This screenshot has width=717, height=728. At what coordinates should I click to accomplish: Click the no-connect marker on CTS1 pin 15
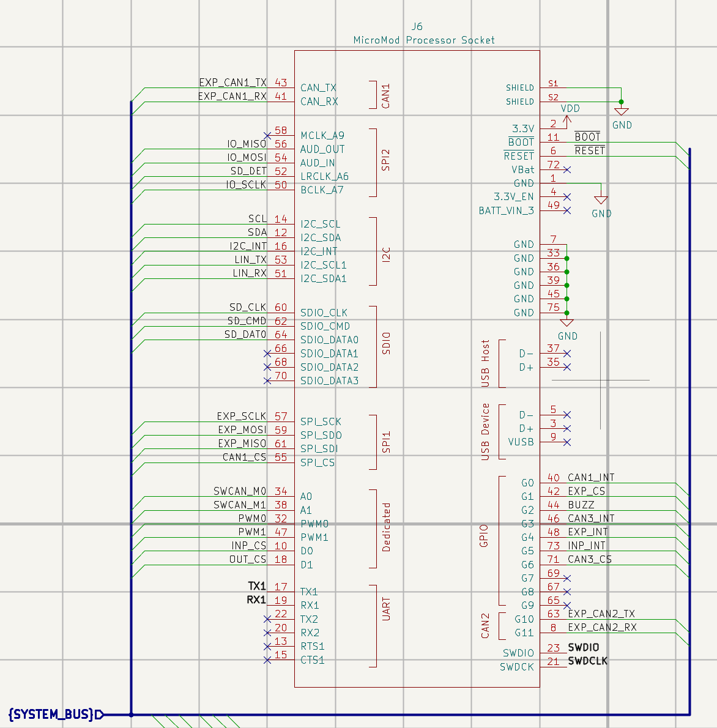click(x=267, y=660)
